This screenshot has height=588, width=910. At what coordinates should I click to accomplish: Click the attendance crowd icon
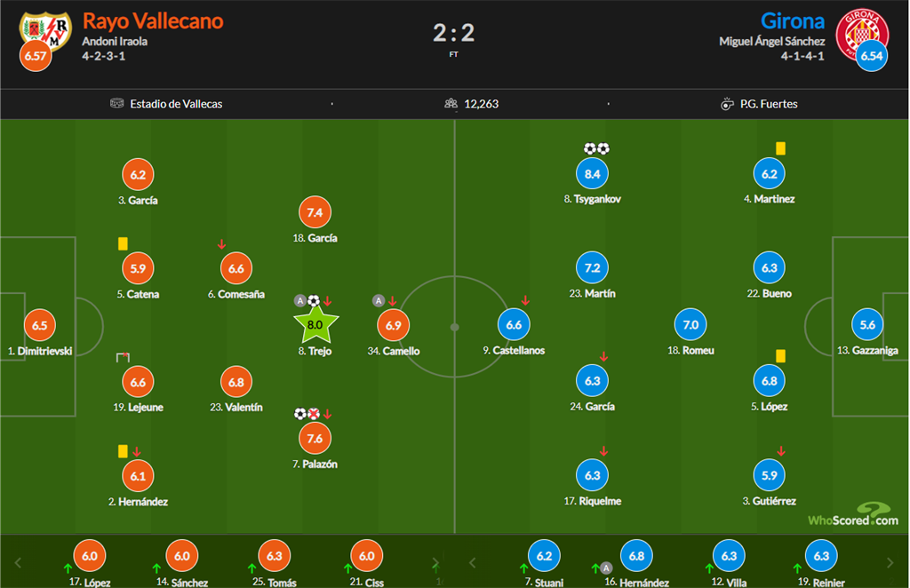coord(451,104)
